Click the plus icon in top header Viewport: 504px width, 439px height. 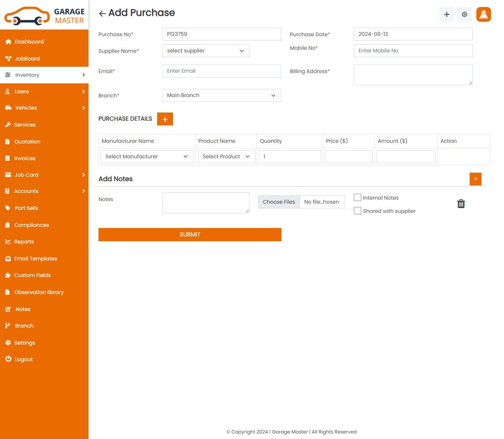tap(446, 14)
